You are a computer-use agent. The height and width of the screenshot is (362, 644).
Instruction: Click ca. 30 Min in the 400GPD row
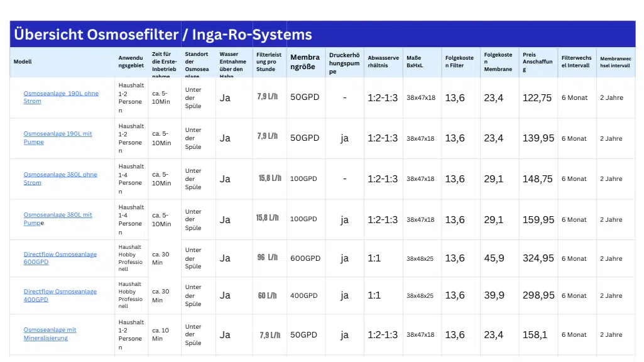tap(161, 295)
